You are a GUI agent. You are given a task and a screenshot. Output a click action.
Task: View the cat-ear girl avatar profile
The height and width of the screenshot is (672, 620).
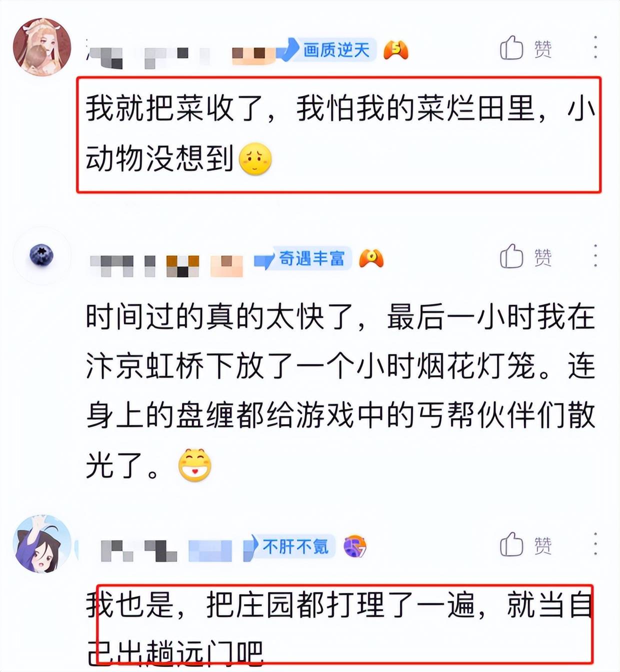42,544
